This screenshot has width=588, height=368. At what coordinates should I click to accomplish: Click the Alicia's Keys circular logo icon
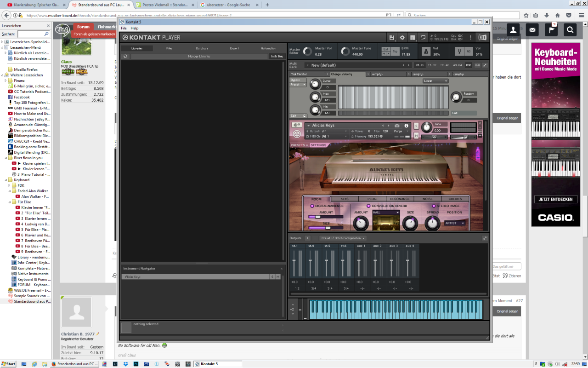(297, 134)
